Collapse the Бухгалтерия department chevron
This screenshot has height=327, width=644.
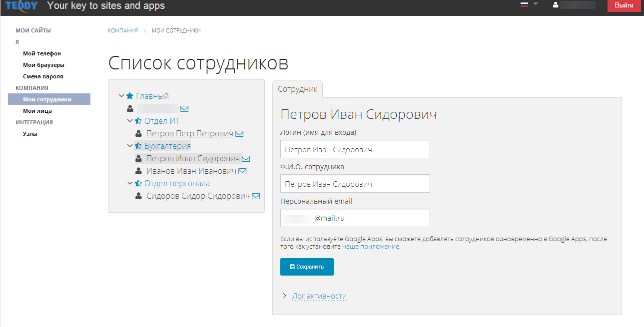[x=130, y=146]
